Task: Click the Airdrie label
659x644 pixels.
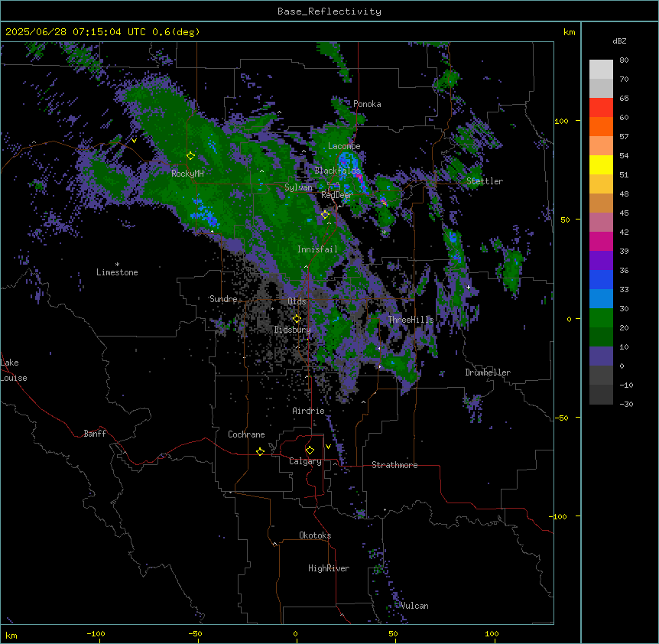Action: click(309, 411)
